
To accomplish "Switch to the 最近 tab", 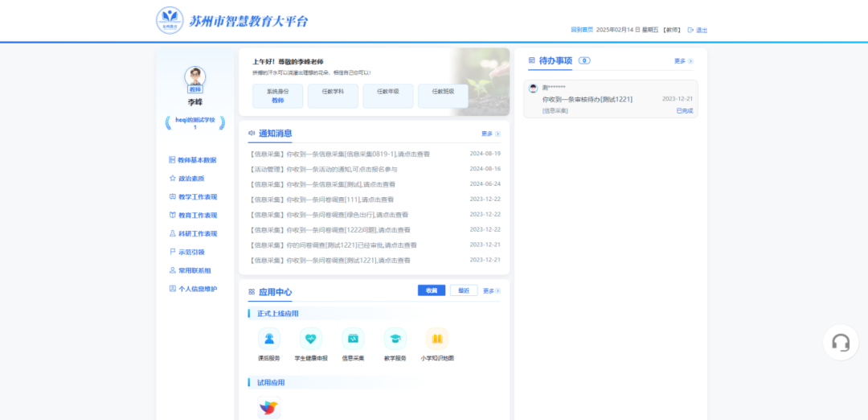I will coord(464,290).
